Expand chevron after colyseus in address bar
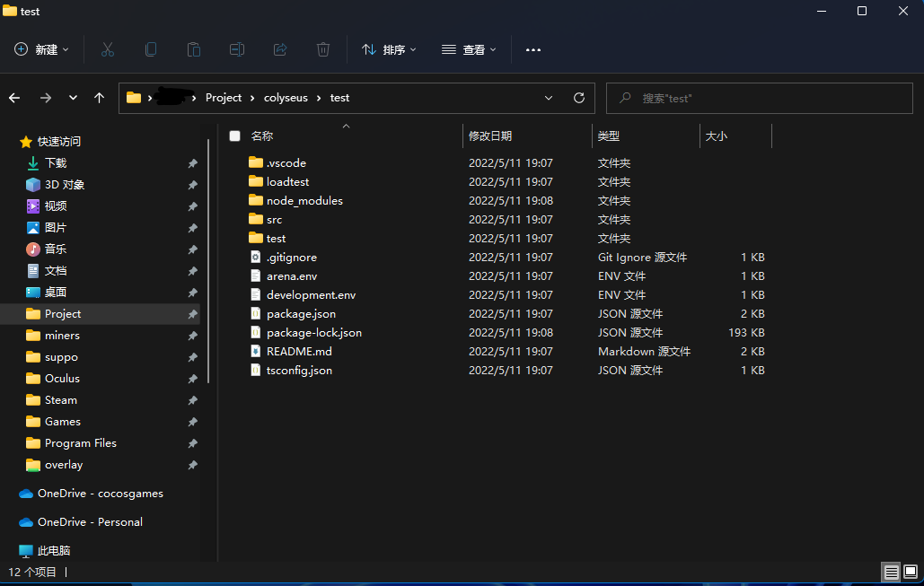The image size is (924, 586). pos(319,98)
